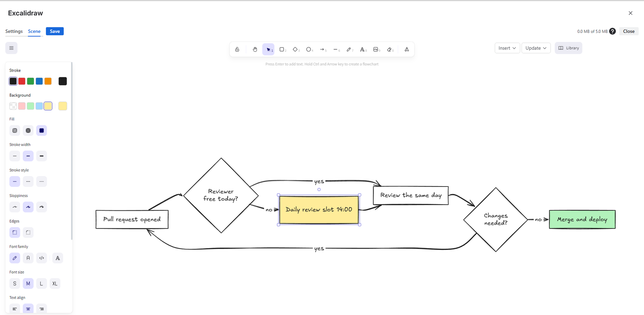This screenshot has width=644, height=315.
Task: Click the blue Save button
Action: (55, 31)
